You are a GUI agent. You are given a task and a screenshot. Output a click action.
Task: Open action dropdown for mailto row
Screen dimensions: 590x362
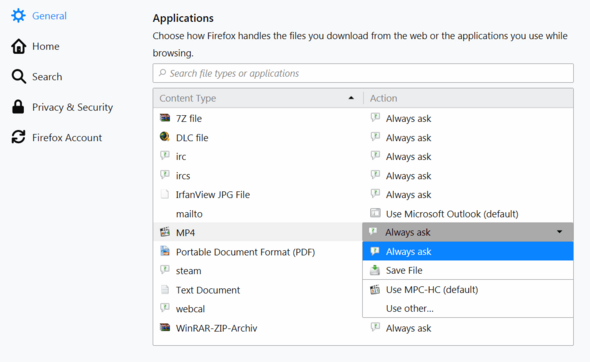coord(468,213)
